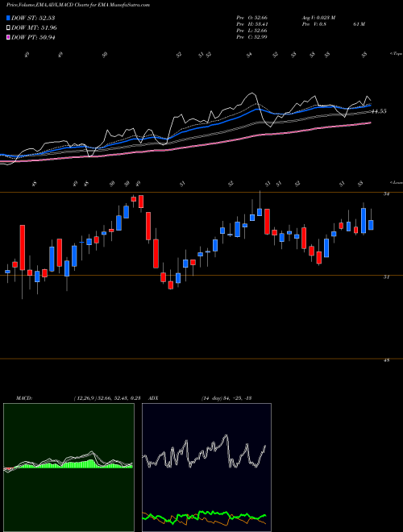Select the 'DOW MT: 51.96' legend text

coord(34,28)
